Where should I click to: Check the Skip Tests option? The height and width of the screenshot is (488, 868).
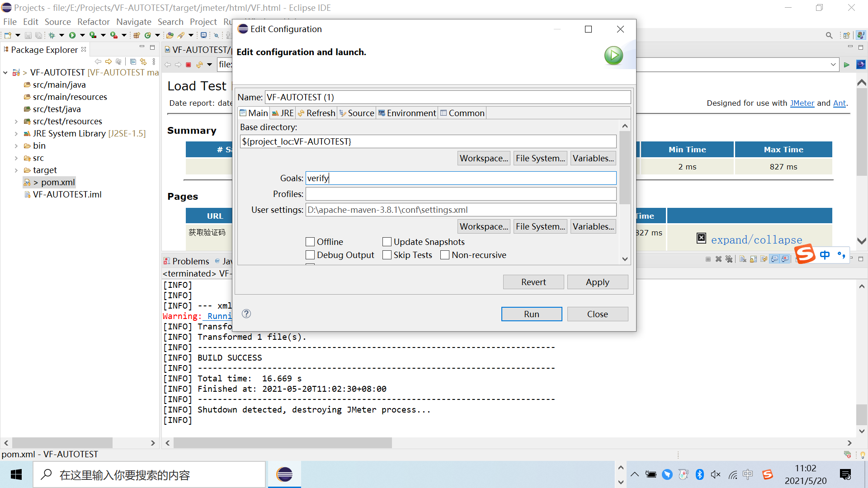tap(387, 255)
